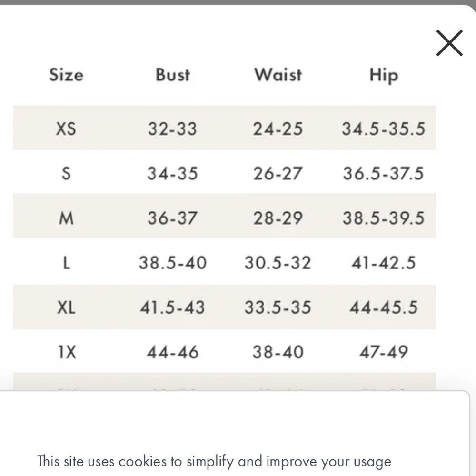
Task: Select hip value 38.5-39.5 for M
Action: click(383, 218)
